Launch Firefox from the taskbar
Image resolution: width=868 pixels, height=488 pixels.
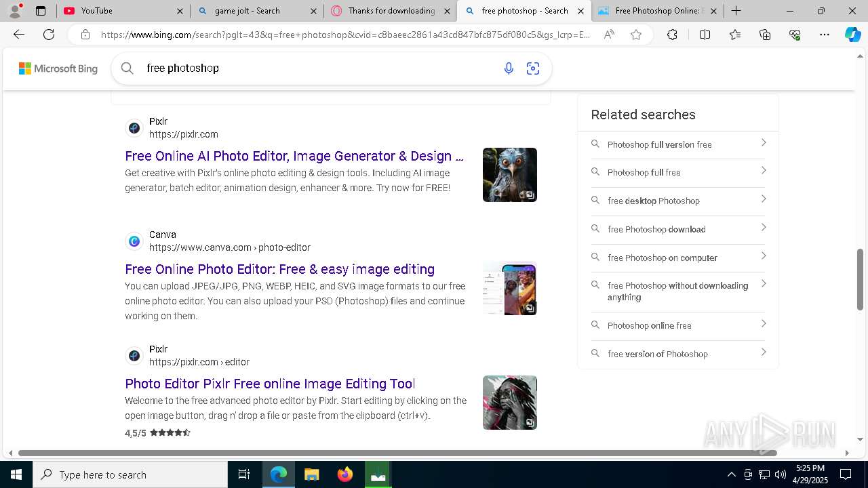click(x=345, y=474)
